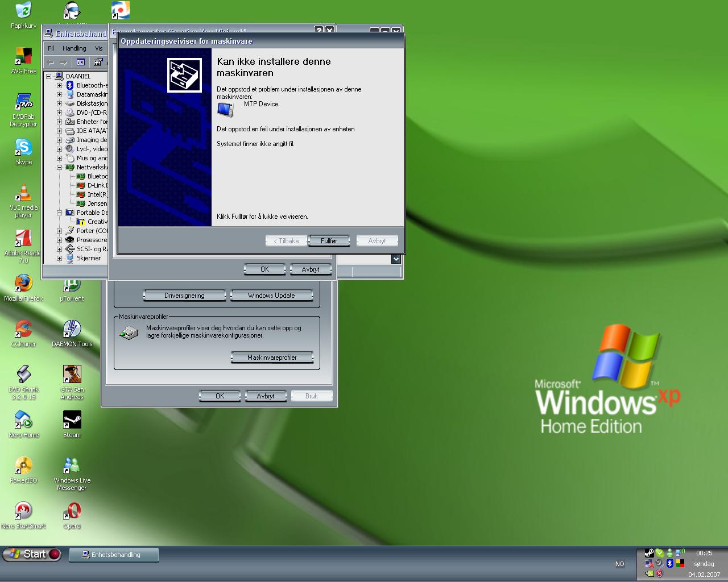The width and height of the screenshot is (728, 582).
Task: Expand the IDE ATA/ATAPI node
Action: click(x=59, y=131)
